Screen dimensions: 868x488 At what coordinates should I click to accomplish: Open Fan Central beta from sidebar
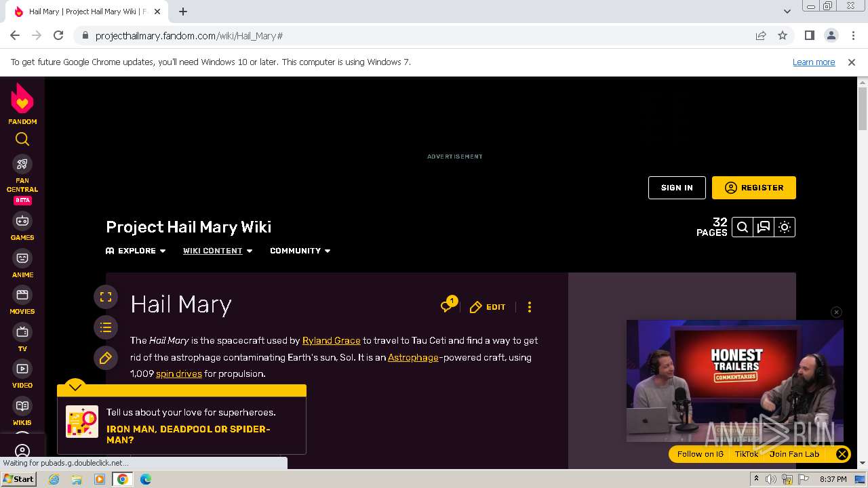tap(22, 180)
